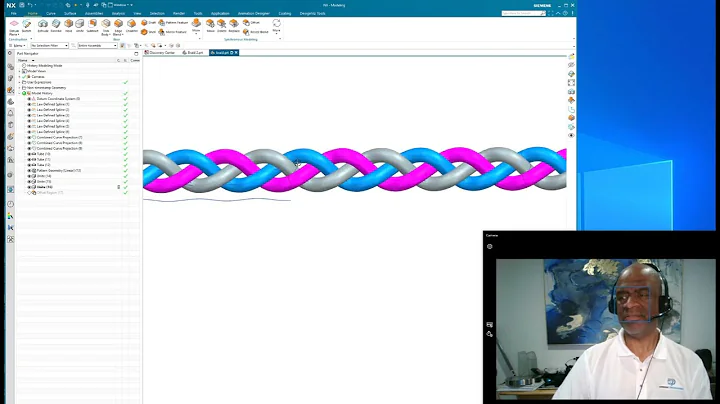The image size is (720, 404).
Task: Collapse the Model History node
Action: tap(19, 93)
